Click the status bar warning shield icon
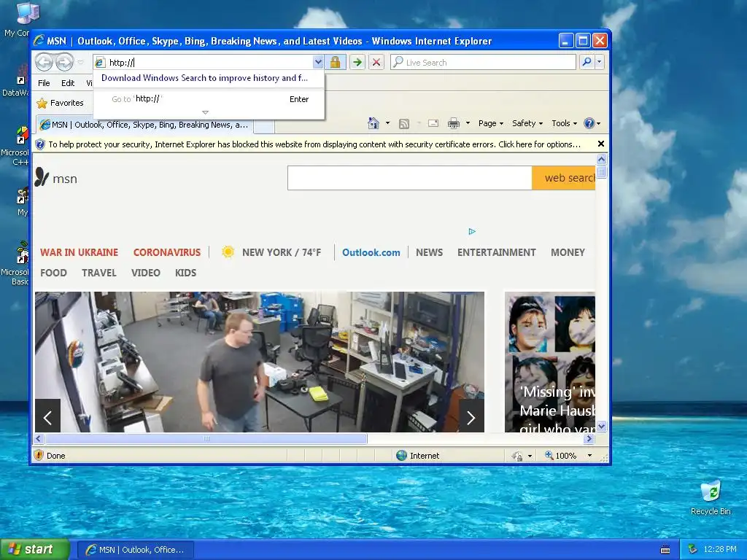The image size is (747, 560). coord(39,455)
